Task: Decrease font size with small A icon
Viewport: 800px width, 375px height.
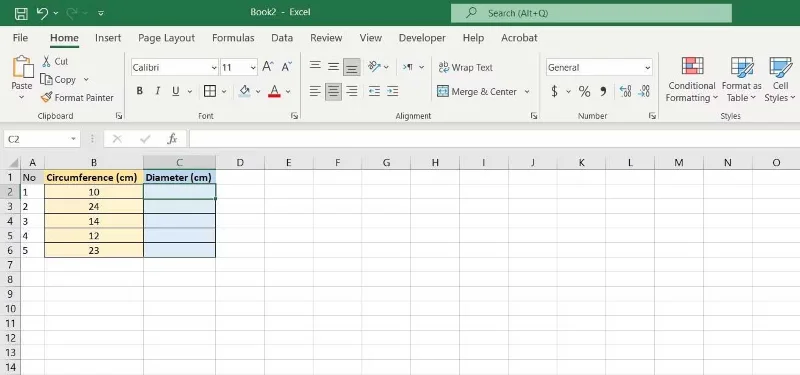Action: pos(286,67)
